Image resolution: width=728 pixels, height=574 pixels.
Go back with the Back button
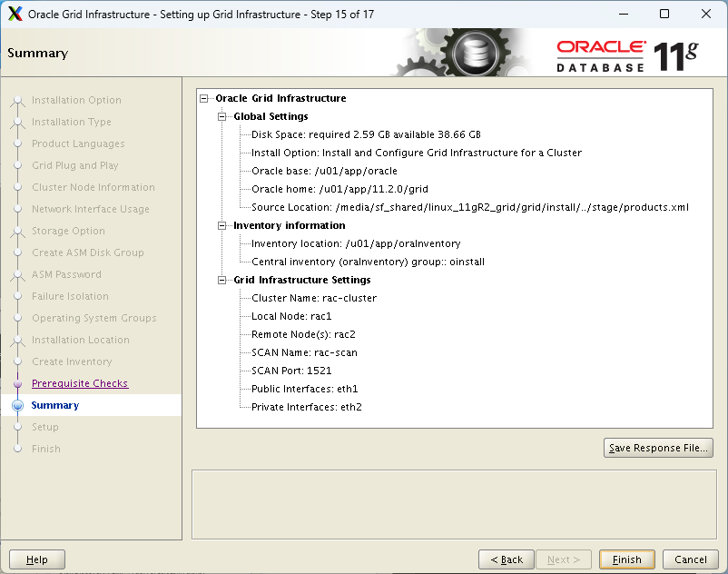pos(507,559)
